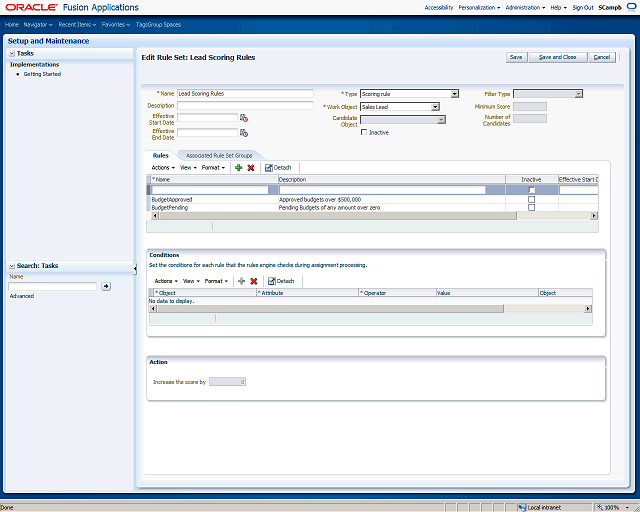The height and width of the screenshot is (512, 640).
Task: Click Save and Close
Action: [558, 57]
